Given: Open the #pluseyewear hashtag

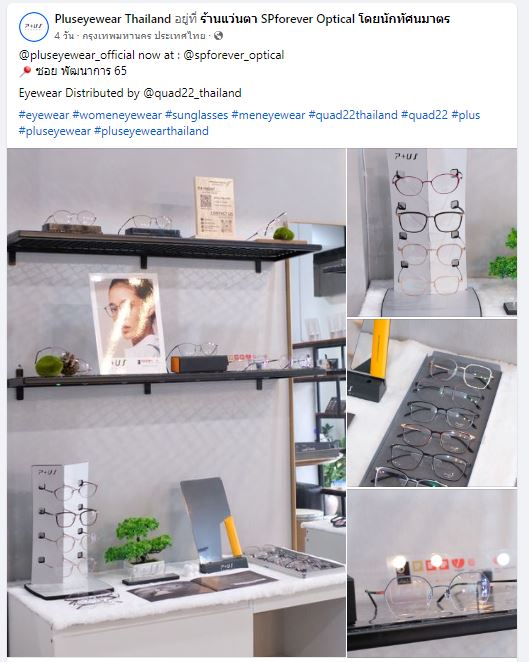Looking at the screenshot, I should [55, 131].
